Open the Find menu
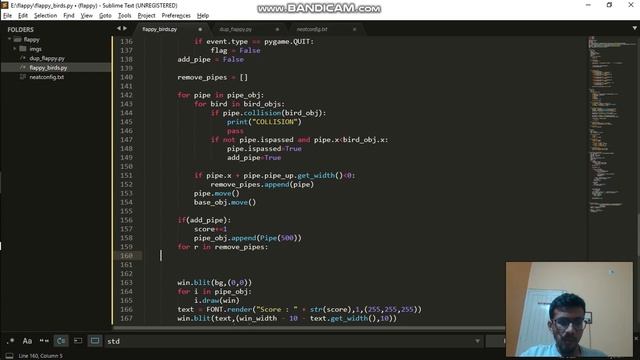The width and height of the screenshot is (640, 360). 69,16
